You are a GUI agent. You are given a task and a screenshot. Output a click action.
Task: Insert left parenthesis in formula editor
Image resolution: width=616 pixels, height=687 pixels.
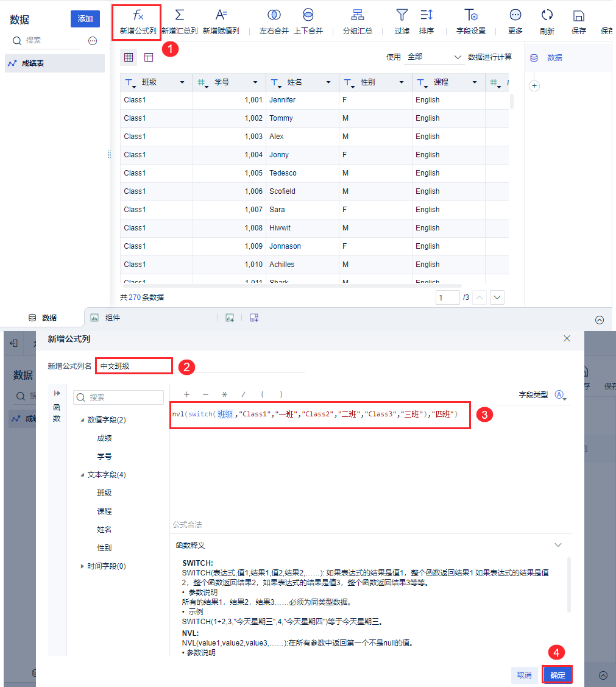(262, 394)
